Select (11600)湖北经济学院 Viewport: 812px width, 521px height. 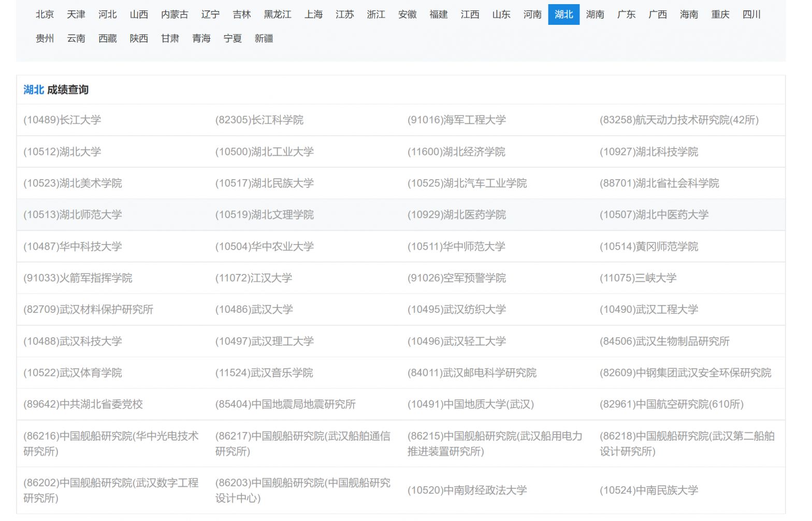pos(456,152)
